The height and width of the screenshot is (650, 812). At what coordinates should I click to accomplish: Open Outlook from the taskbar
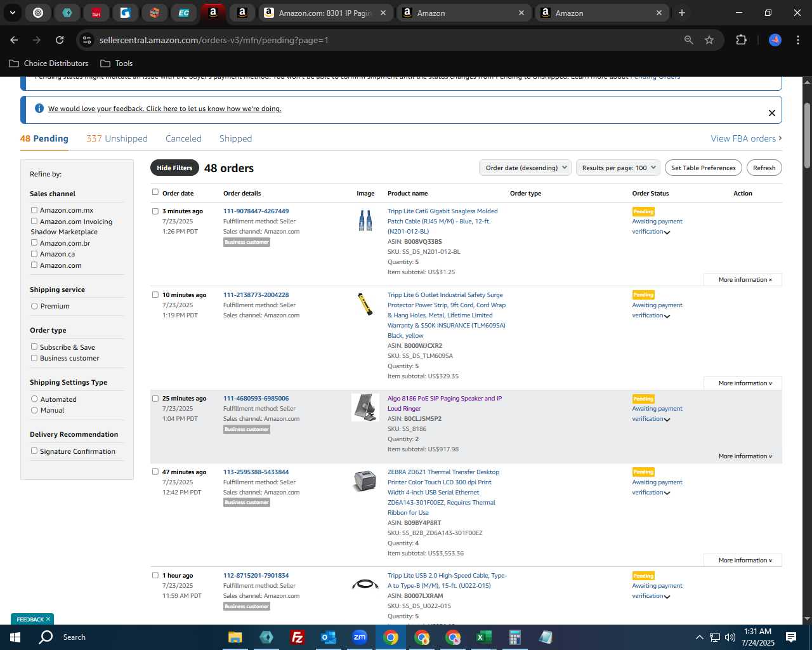coord(328,637)
